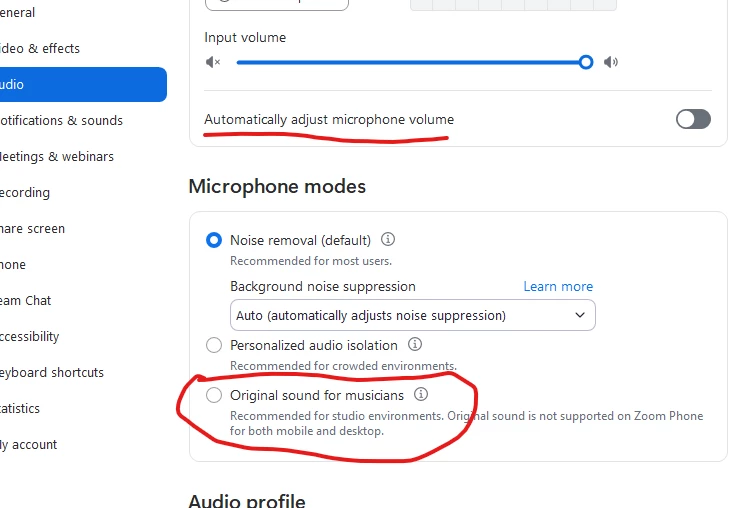Click the loud speaker icon beside volume slider

coord(611,62)
